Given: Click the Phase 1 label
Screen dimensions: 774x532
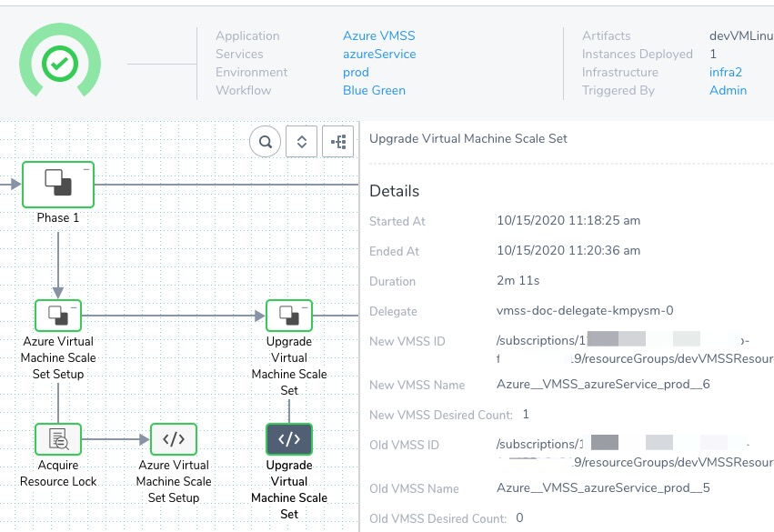Looking at the screenshot, I should click(x=58, y=217).
